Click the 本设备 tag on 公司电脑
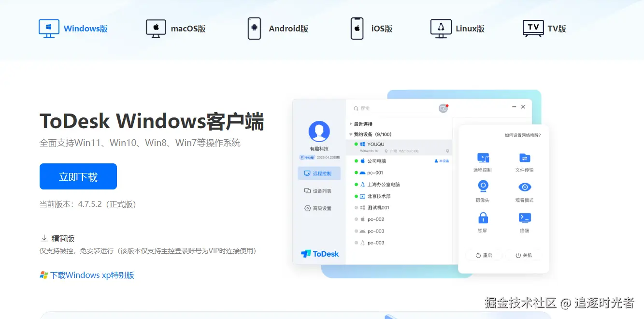 [442, 161]
